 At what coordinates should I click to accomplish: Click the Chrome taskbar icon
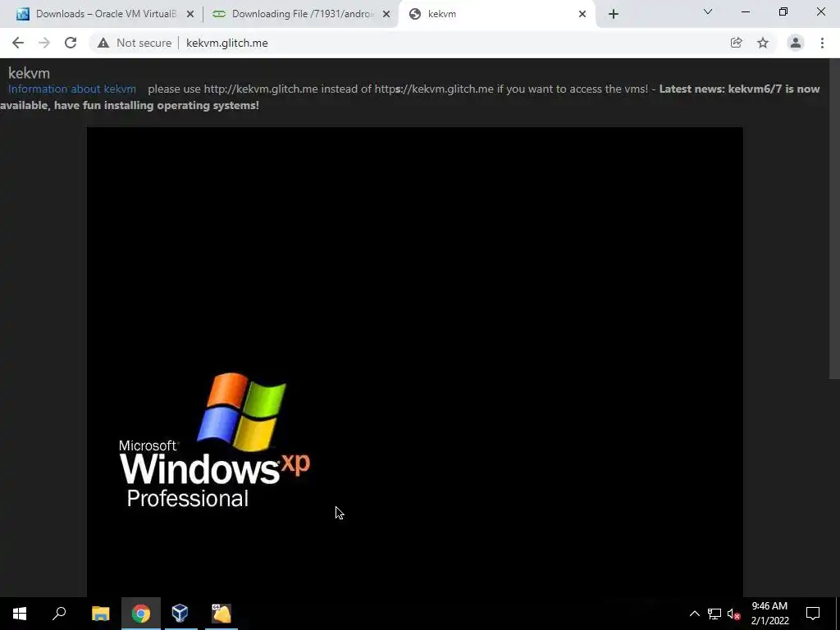point(141,614)
